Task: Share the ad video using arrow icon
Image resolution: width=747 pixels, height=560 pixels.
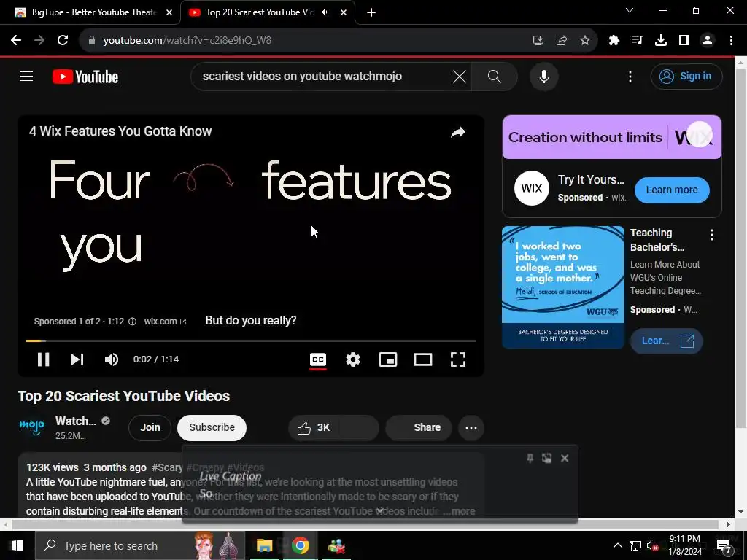Action: [x=458, y=132]
